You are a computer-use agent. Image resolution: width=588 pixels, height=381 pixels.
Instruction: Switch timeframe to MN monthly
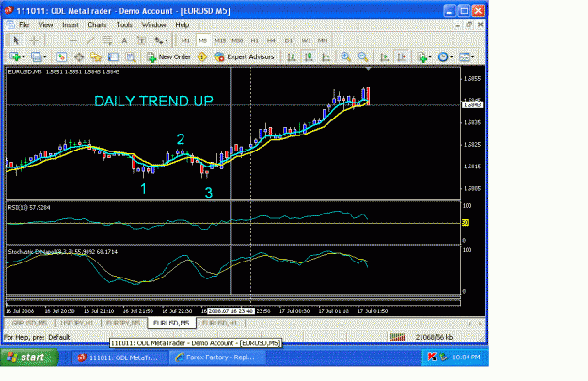point(323,40)
